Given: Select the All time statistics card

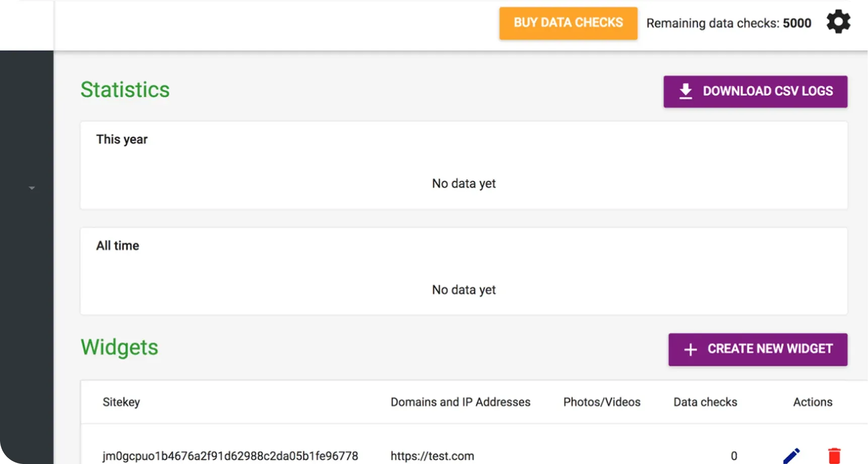Looking at the screenshot, I should (x=464, y=271).
